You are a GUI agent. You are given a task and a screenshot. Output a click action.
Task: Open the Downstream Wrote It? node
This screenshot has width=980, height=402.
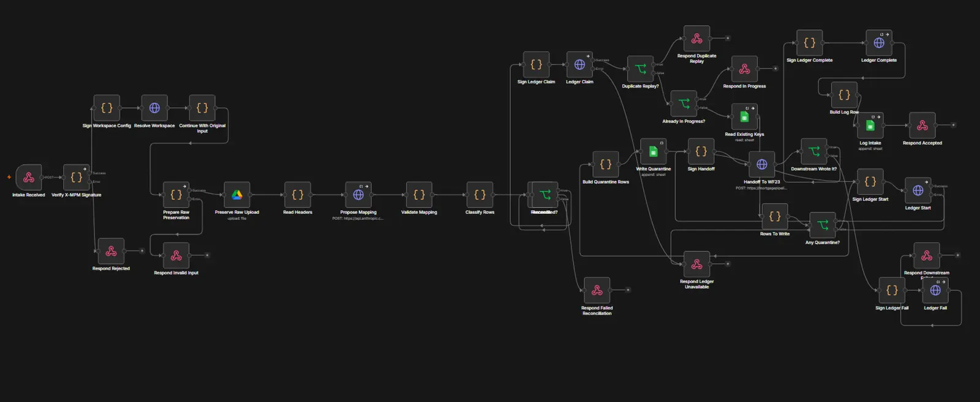coord(814,151)
